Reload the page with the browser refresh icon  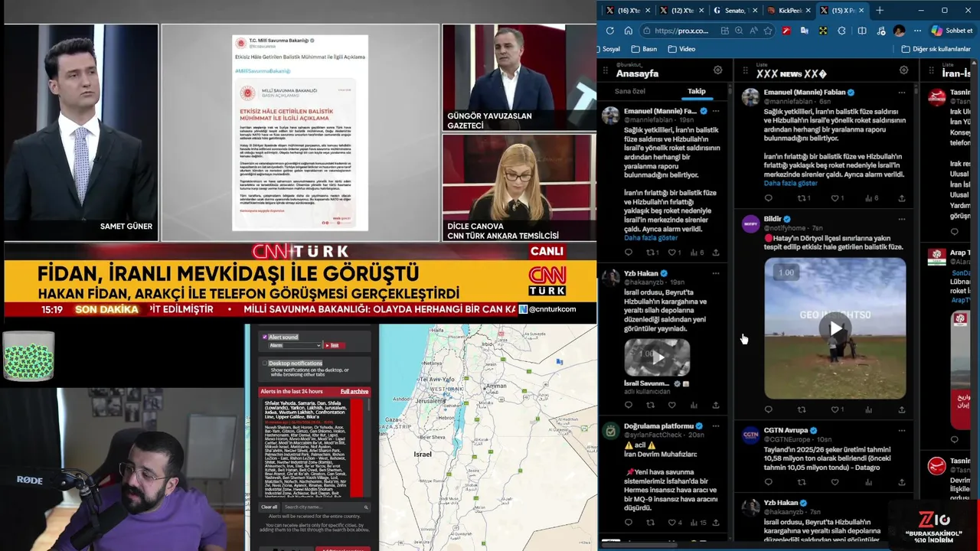coord(609,31)
